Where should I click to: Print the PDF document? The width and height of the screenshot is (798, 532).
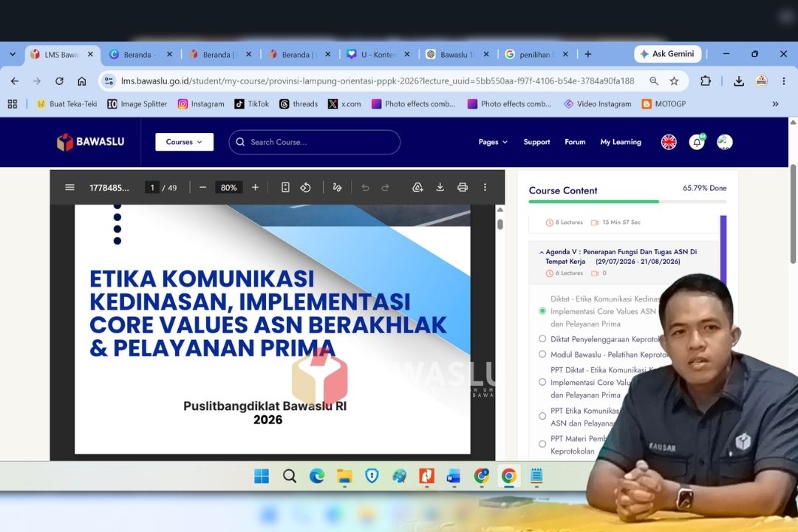462,188
